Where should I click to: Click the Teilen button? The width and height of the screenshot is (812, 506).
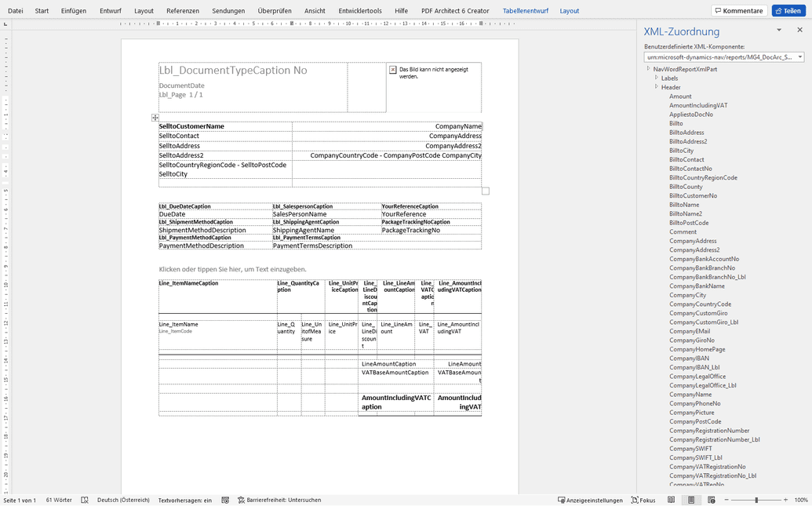[788, 10]
